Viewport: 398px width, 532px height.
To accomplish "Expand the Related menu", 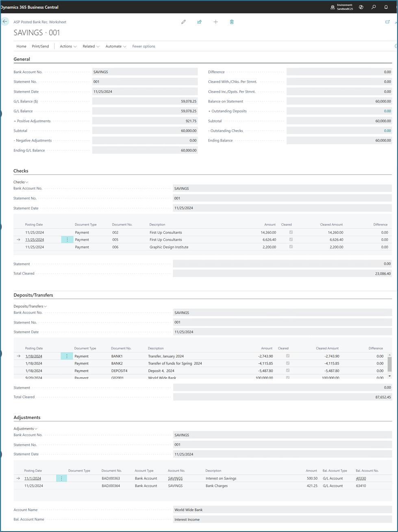I will click(x=91, y=46).
